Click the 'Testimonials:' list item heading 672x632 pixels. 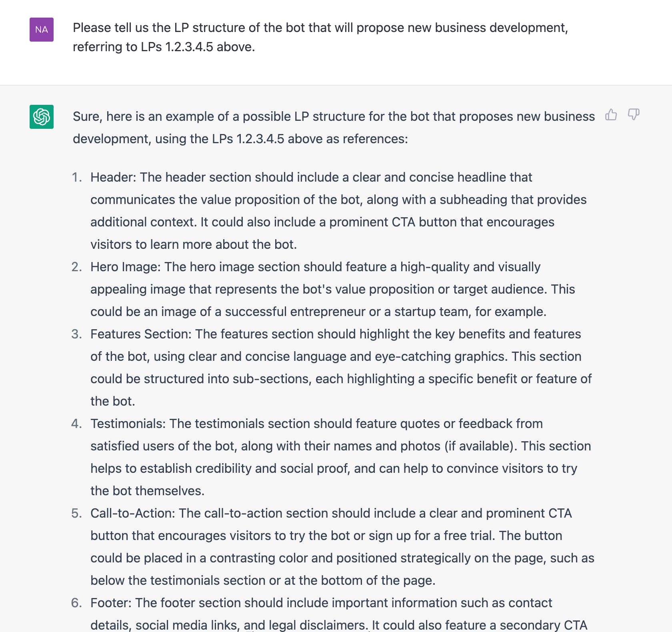tap(128, 424)
